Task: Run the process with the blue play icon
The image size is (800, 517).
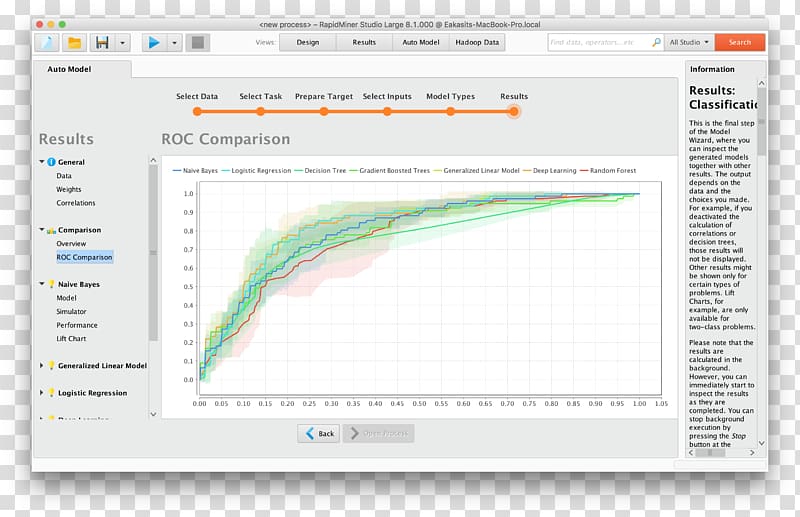Action: coord(154,42)
